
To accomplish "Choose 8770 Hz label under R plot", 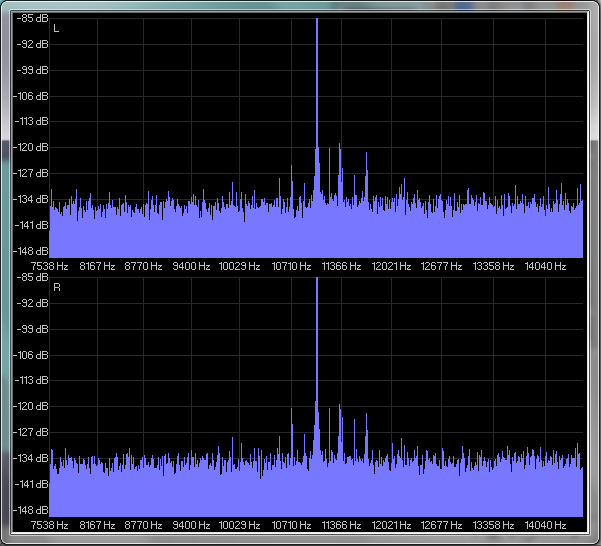I will [143, 525].
